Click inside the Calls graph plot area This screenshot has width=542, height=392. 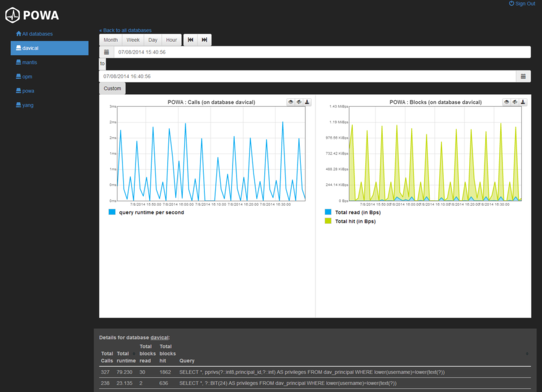211,153
